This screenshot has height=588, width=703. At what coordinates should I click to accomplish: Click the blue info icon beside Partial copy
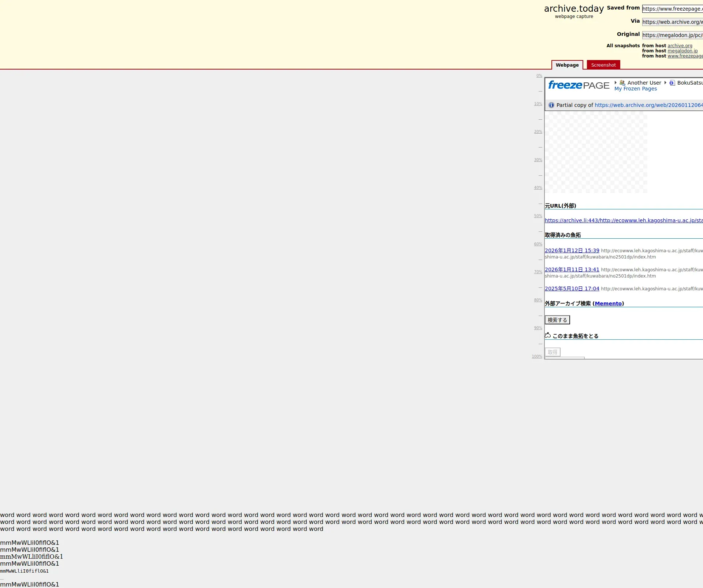click(x=551, y=105)
